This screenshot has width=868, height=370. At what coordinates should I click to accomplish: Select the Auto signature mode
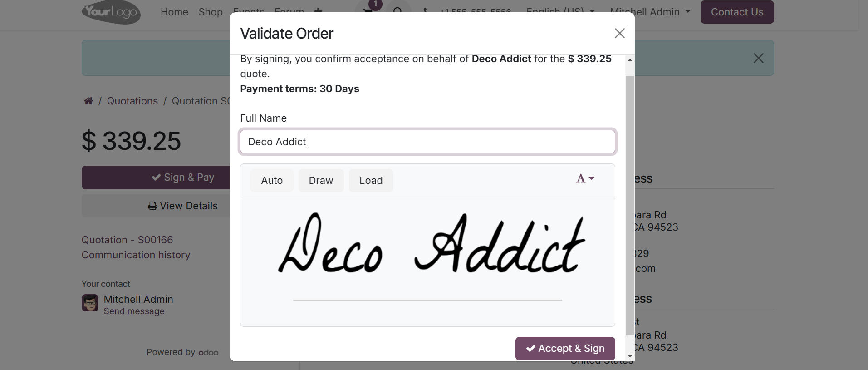pos(272,181)
